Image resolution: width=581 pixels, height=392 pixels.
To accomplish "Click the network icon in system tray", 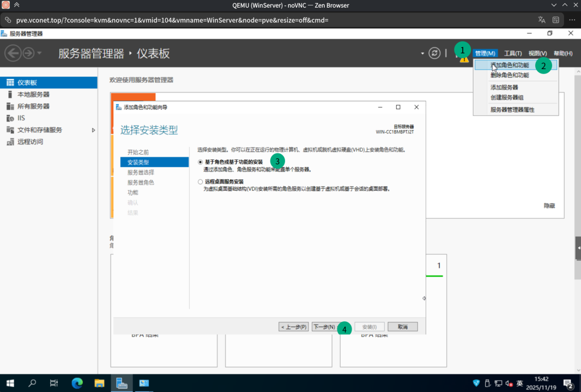I will coord(498,383).
